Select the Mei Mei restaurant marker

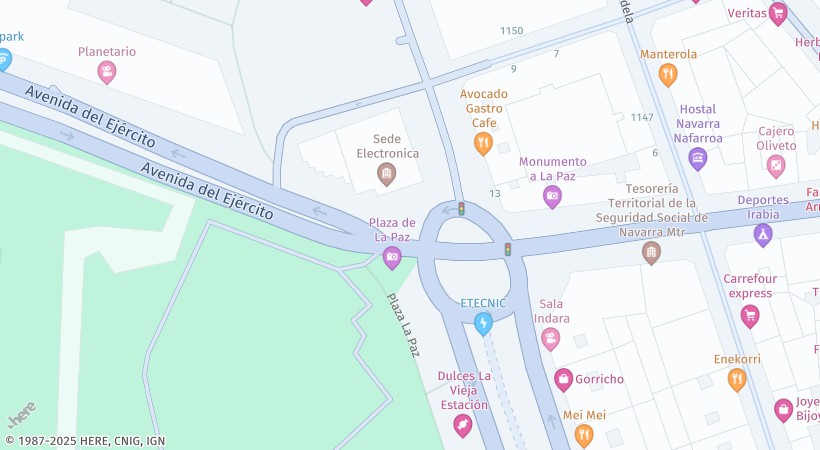click(584, 435)
